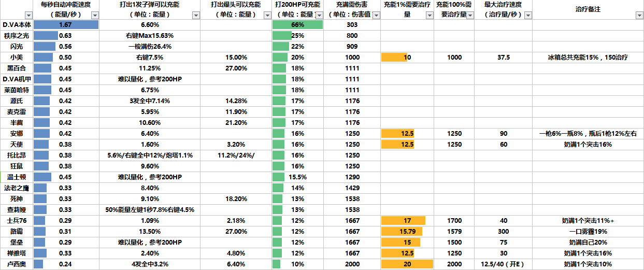Click the 66% green data bar cell
Screen dimensions: 644x270
[x=298, y=25]
